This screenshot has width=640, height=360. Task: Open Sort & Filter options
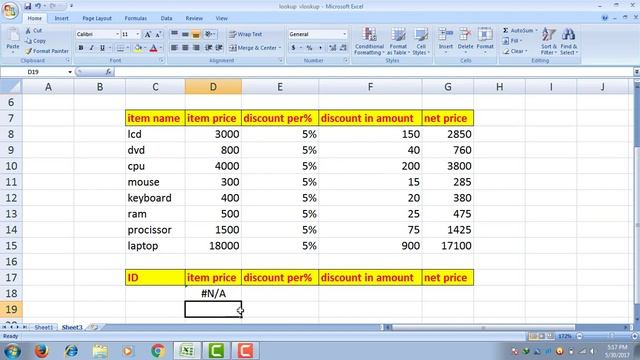[549, 41]
